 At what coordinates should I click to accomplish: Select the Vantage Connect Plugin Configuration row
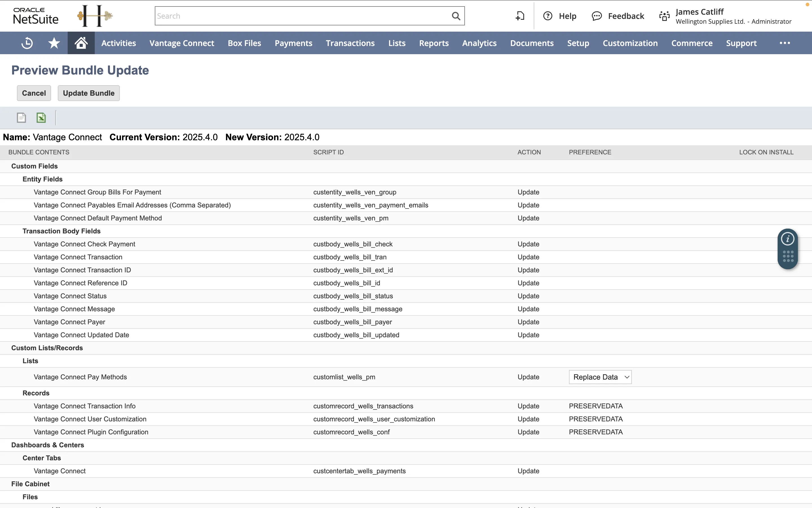pos(406,432)
